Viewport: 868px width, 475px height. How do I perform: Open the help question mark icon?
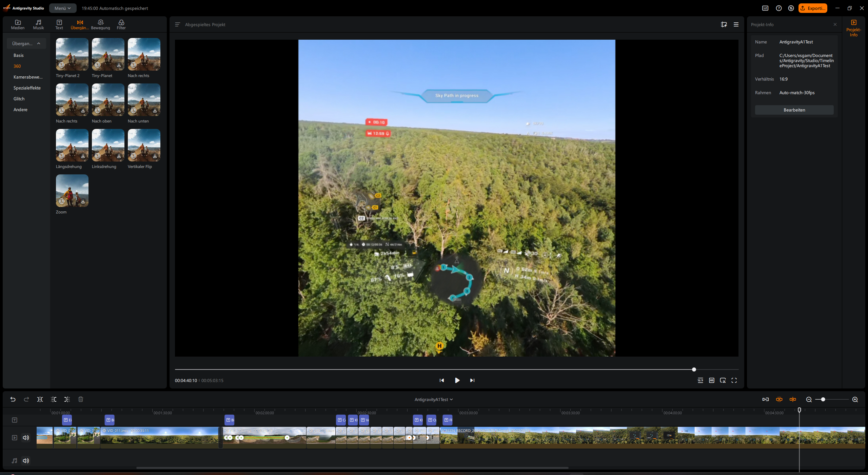(x=779, y=8)
